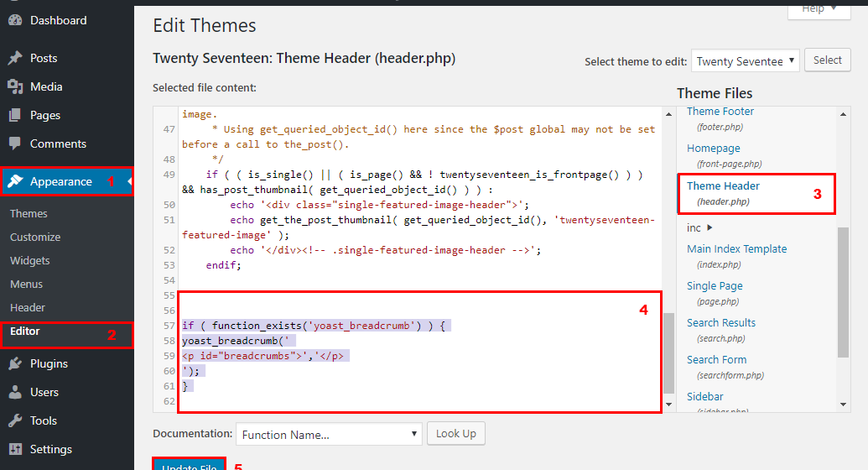The width and height of the screenshot is (868, 470).
Task: Open Sidebar file link
Action: (x=704, y=396)
